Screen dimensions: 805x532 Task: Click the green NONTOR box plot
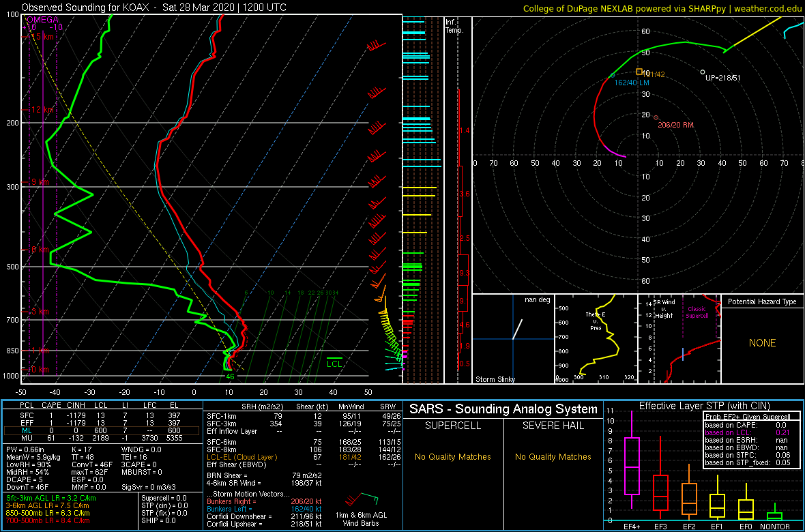775,512
